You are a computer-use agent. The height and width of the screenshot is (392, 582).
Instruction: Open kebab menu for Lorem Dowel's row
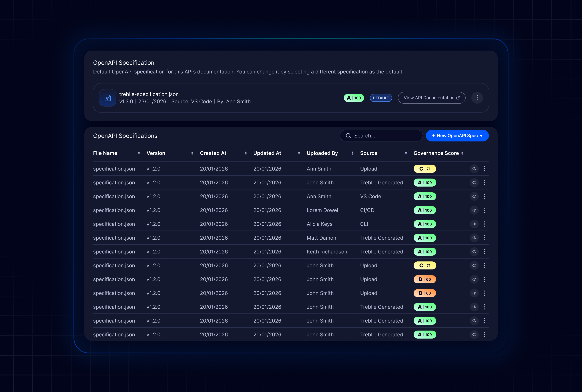point(484,210)
